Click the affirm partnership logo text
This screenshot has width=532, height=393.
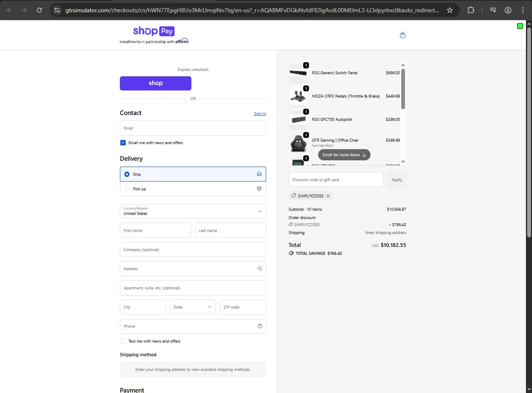click(x=182, y=41)
